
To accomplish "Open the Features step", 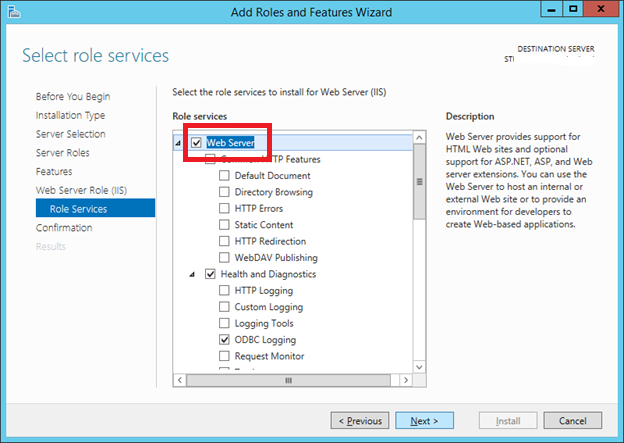I will [54, 172].
